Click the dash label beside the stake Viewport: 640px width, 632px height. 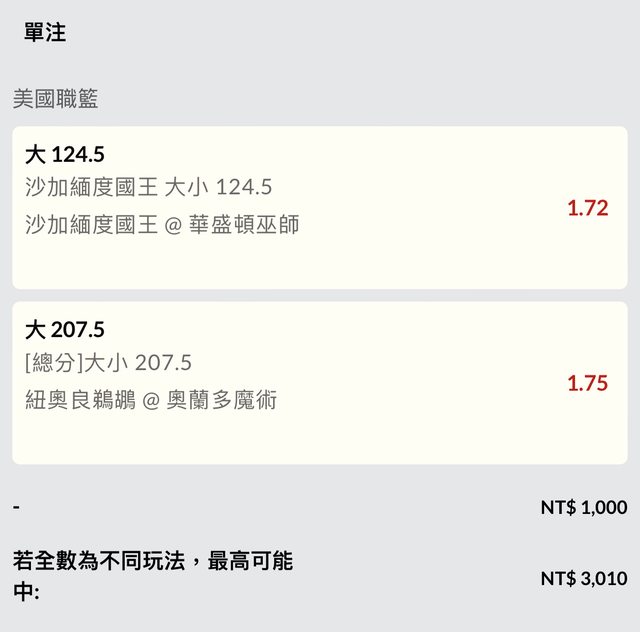17,507
